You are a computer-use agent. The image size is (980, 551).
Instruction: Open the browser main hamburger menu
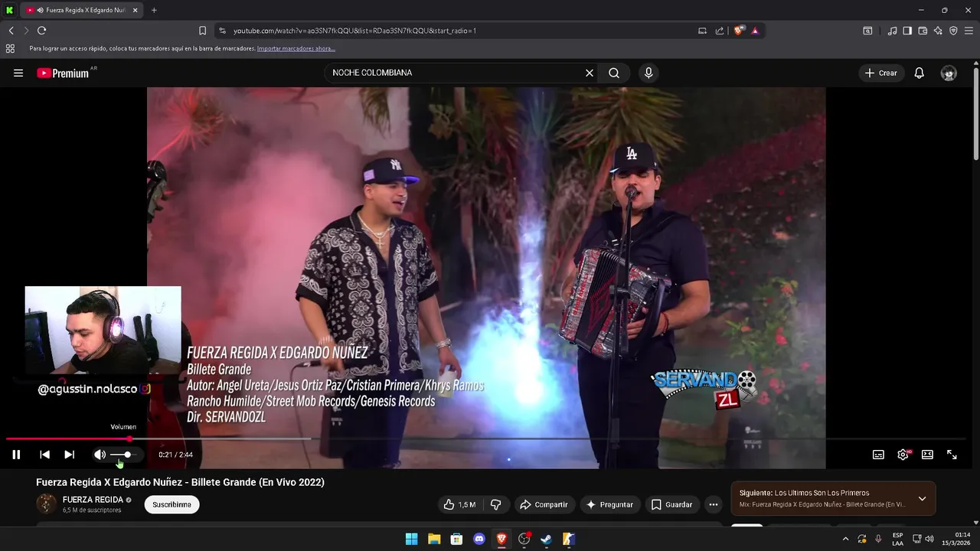pyautogui.click(x=969, y=31)
